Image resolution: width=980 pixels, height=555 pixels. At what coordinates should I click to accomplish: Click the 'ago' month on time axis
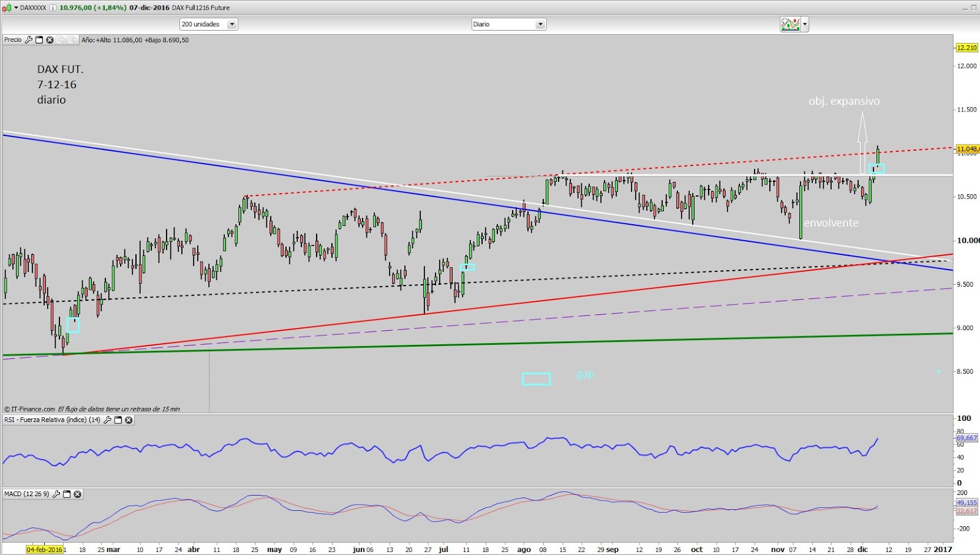tap(524, 549)
